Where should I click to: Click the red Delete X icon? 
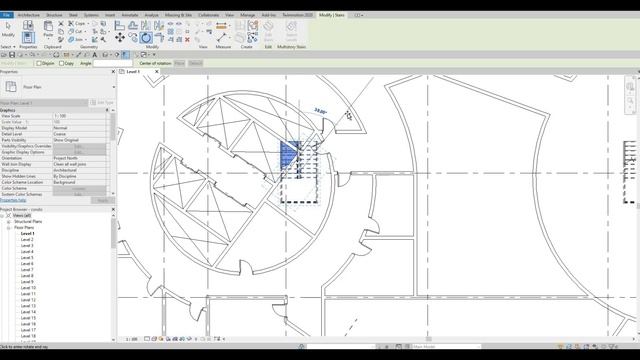187,40
